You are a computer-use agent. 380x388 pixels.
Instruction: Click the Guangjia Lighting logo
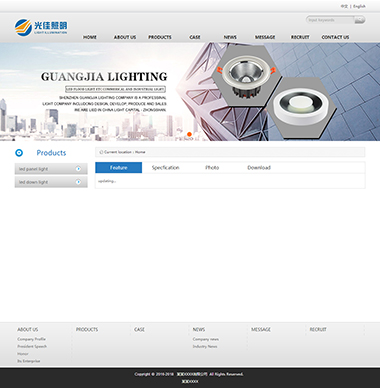[x=41, y=27]
